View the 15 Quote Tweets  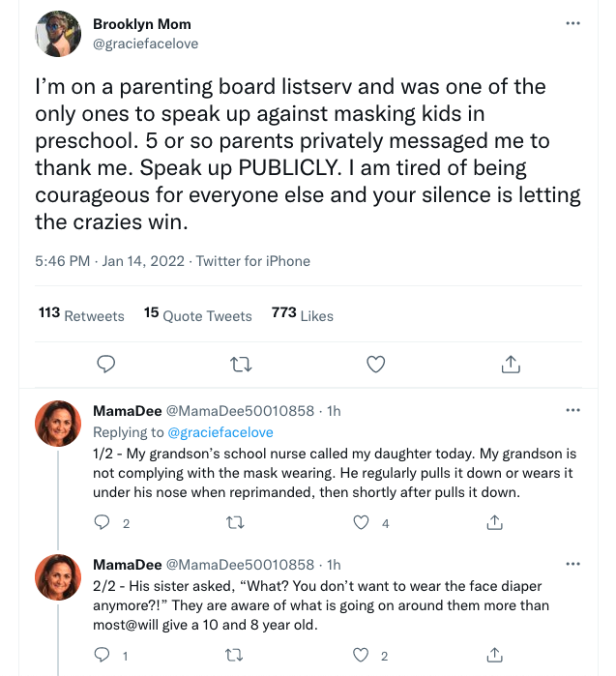pyautogui.click(x=197, y=314)
